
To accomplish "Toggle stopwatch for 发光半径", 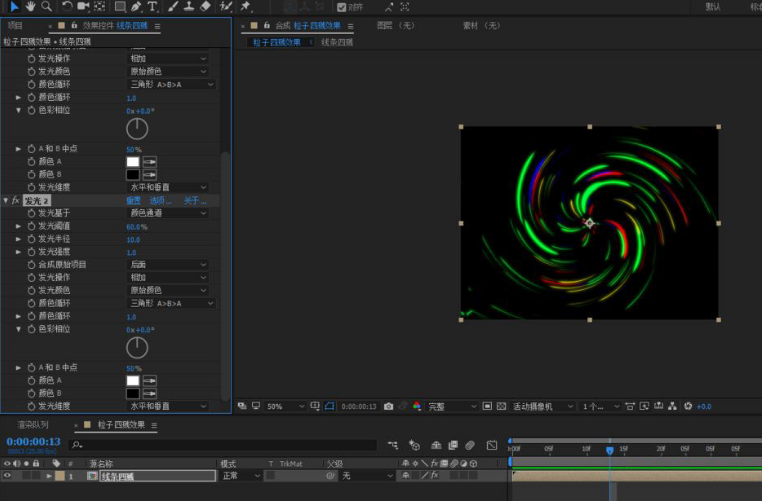I will point(32,239).
